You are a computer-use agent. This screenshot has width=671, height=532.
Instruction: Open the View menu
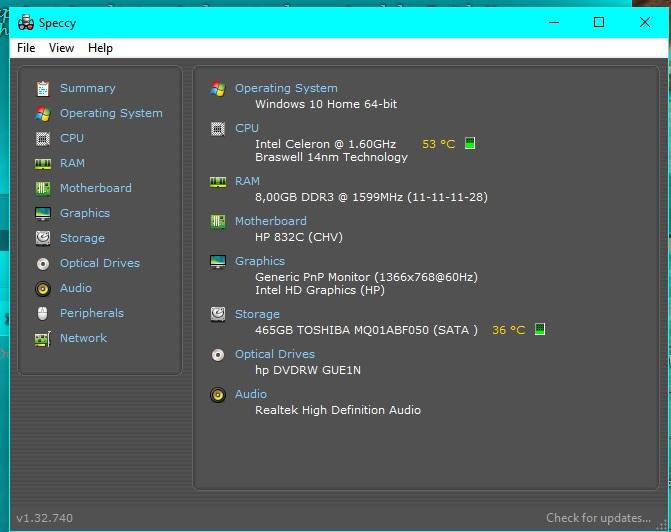[61, 48]
